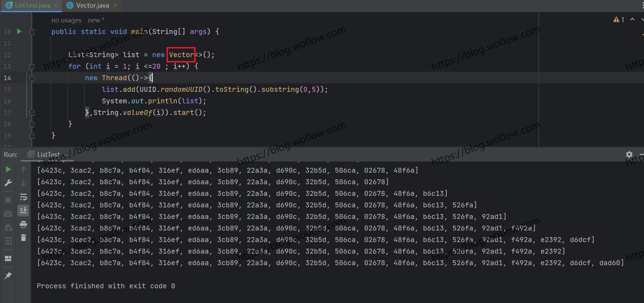Click the restore layout icon

coord(8,259)
